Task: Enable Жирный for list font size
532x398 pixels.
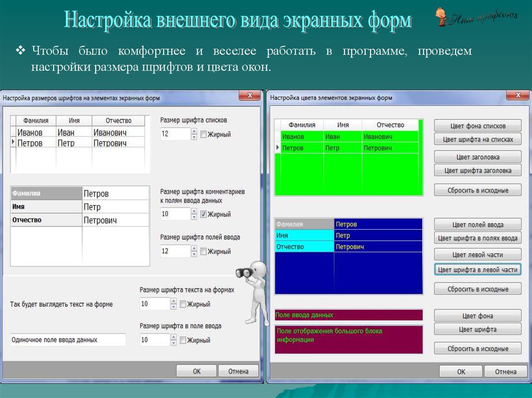Action: point(204,134)
